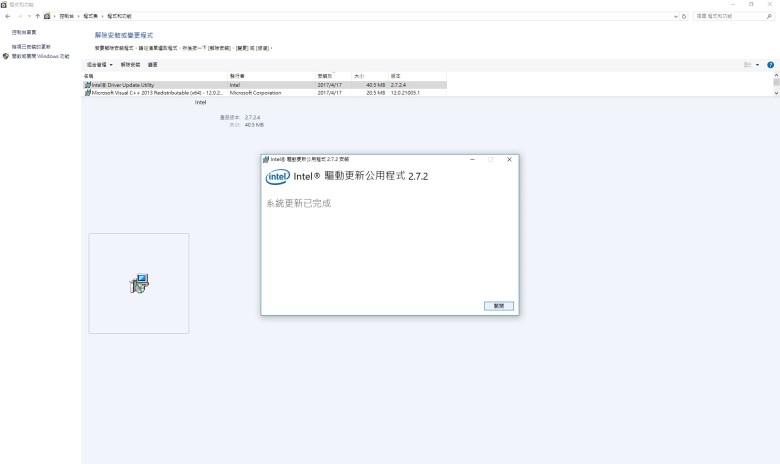
Task: Select 控制台 breadcrumb in address bar
Action: coord(67,16)
